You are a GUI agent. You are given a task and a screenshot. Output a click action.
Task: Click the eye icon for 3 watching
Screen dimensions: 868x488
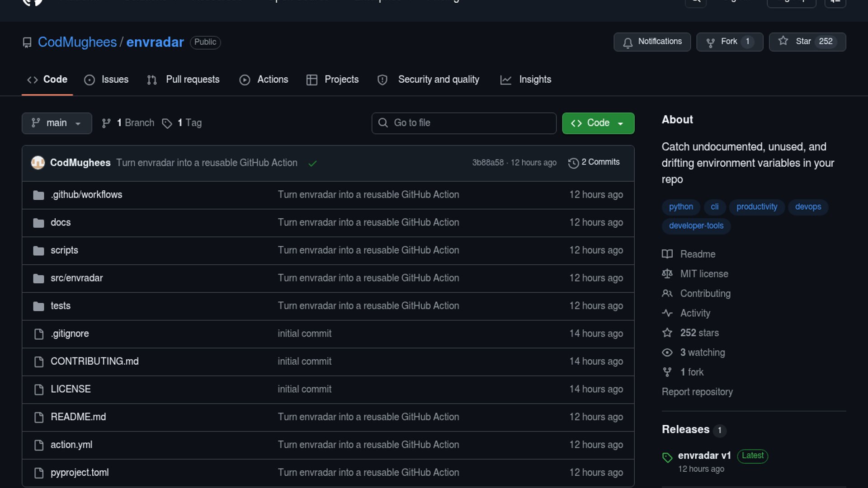click(x=667, y=352)
